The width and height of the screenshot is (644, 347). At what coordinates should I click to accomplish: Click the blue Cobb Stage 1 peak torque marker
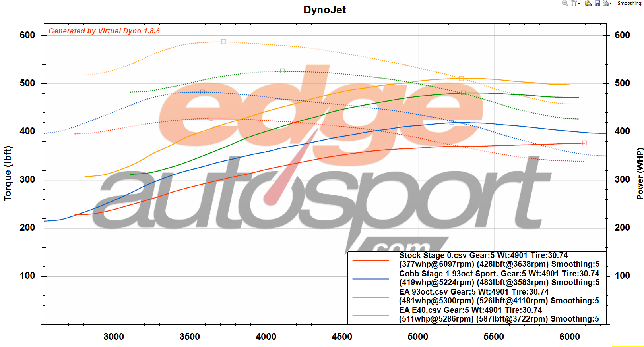point(202,92)
